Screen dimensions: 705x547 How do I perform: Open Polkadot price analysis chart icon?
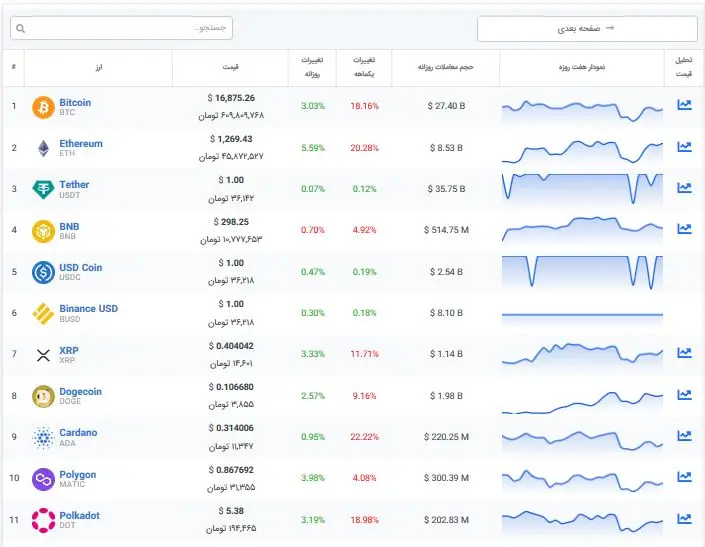click(x=684, y=519)
